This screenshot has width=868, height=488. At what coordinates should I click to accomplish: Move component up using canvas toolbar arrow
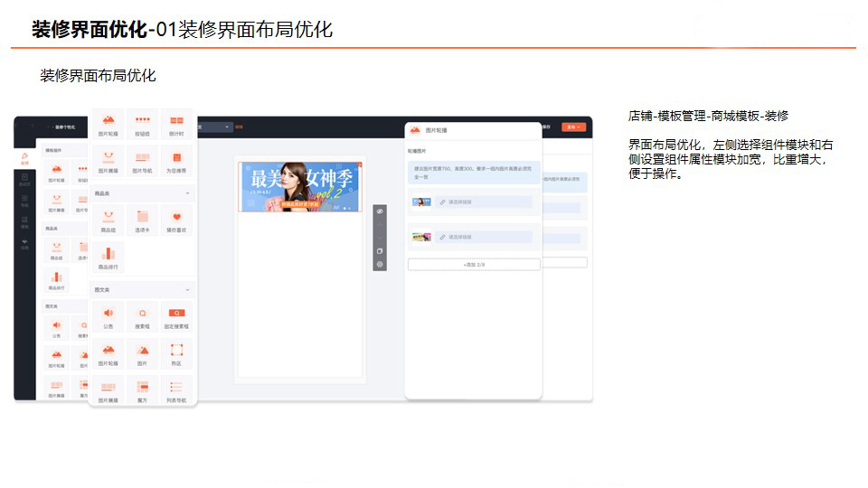(380, 225)
